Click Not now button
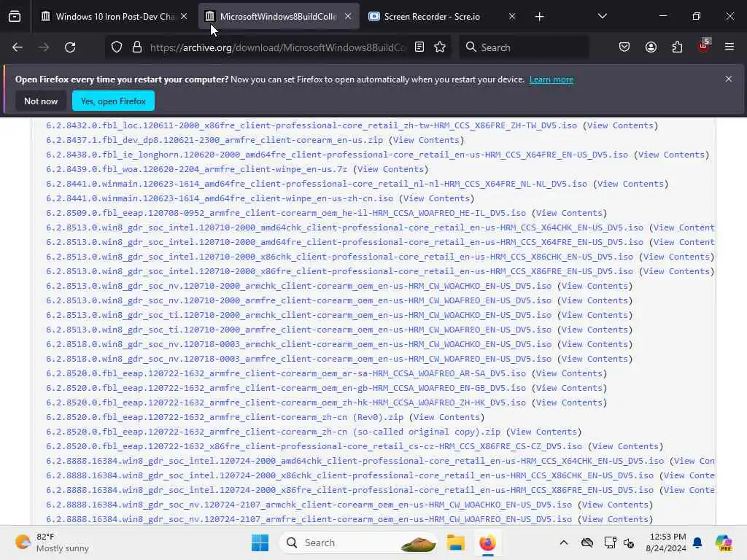The height and width of the screenshot is (560, 747). coord(41,101)
